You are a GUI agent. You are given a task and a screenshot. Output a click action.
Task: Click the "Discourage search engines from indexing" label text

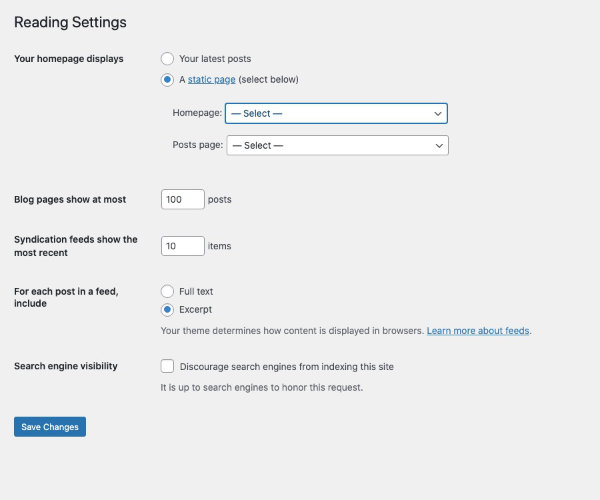287,366
